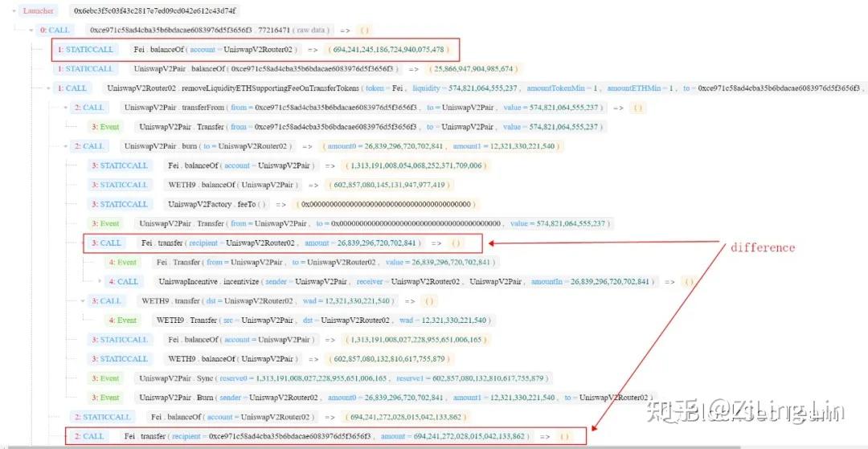Image resolution: width=868 pixels, height=449 pixels.
Task: Click the UniswapV2Pair.burn call text
Action: tap(209, 146)
